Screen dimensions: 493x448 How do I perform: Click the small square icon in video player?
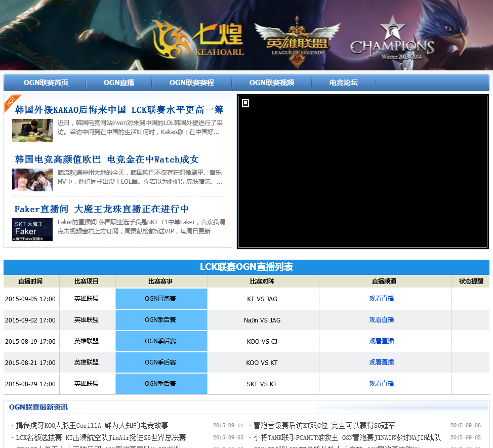pyautogui.click(x=245, y=103)
